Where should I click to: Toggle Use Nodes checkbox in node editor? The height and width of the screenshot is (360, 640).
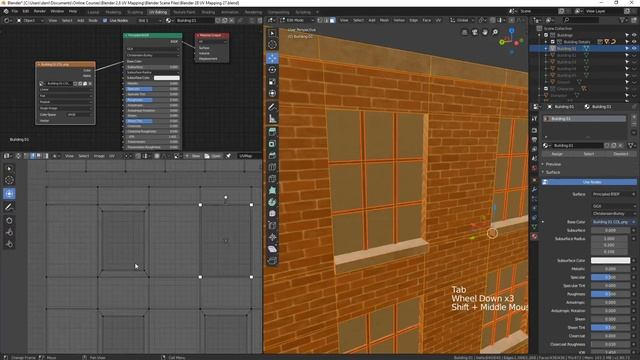(105, 20)
